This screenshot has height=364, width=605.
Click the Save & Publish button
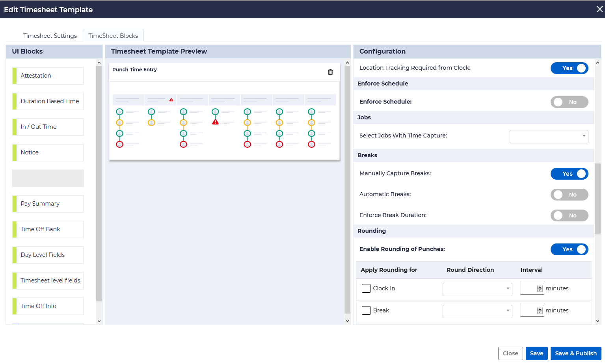pyautogui.click(x=575, y=353)
